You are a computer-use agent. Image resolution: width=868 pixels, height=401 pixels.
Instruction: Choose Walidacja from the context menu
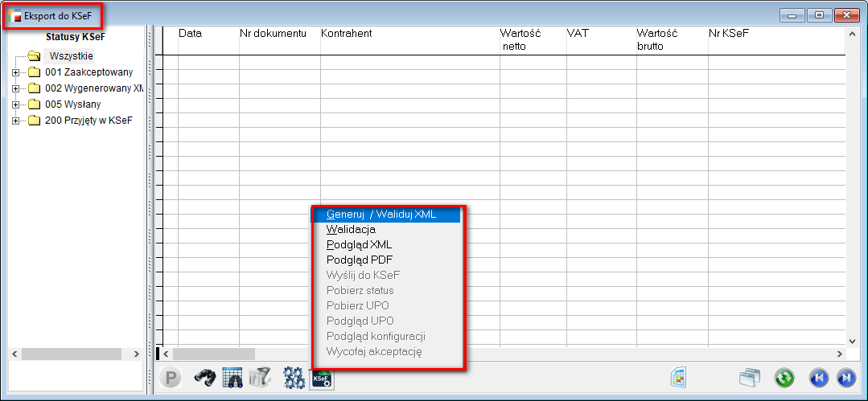(x=351, y=229)
